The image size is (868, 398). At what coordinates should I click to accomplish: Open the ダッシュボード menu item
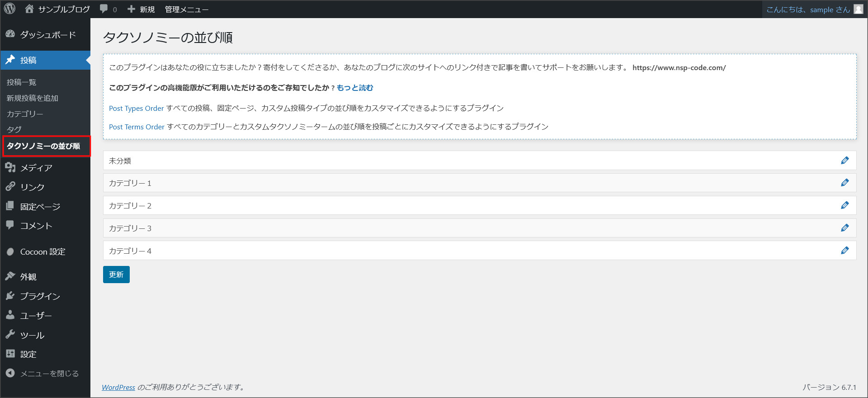[47, 35]
